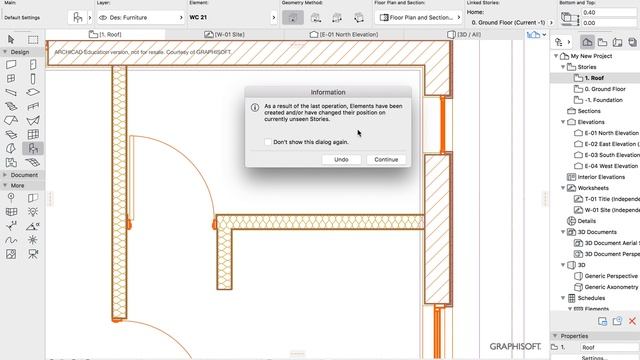Choose the second geometry method icon
This screenshot has height=360, width=640.
tap(316, 18)
